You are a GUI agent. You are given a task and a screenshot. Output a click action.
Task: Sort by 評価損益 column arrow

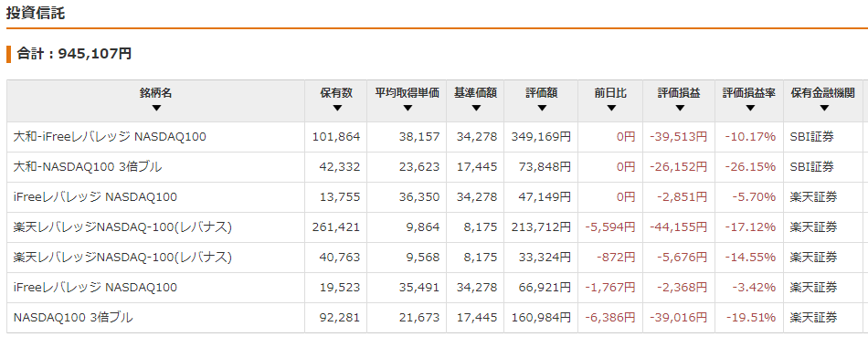point(680,109)
